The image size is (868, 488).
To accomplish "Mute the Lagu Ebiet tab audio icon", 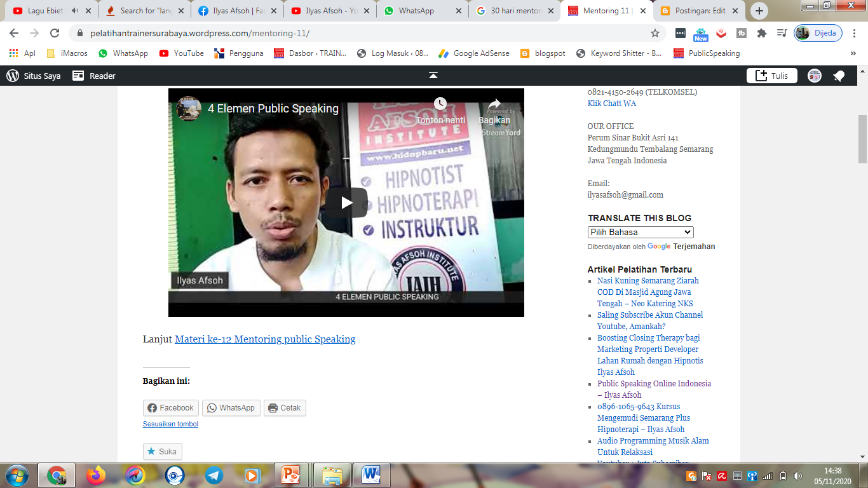I will (75, 11).
